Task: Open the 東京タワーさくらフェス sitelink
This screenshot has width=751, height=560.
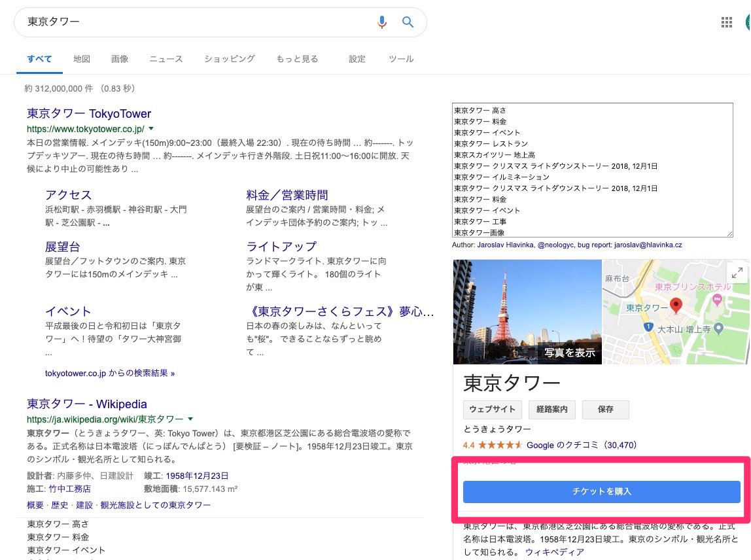Action: click(340, 311)
